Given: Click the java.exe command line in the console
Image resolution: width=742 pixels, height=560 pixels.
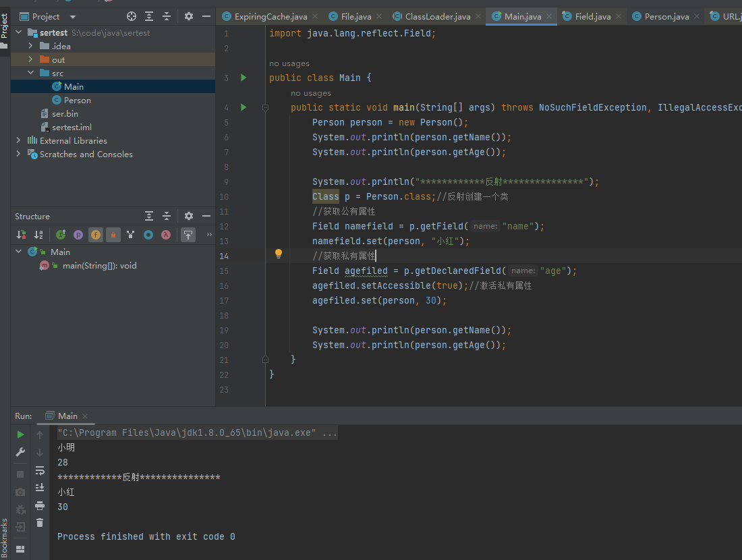Looking at the screenshot, I should (198, 432).
